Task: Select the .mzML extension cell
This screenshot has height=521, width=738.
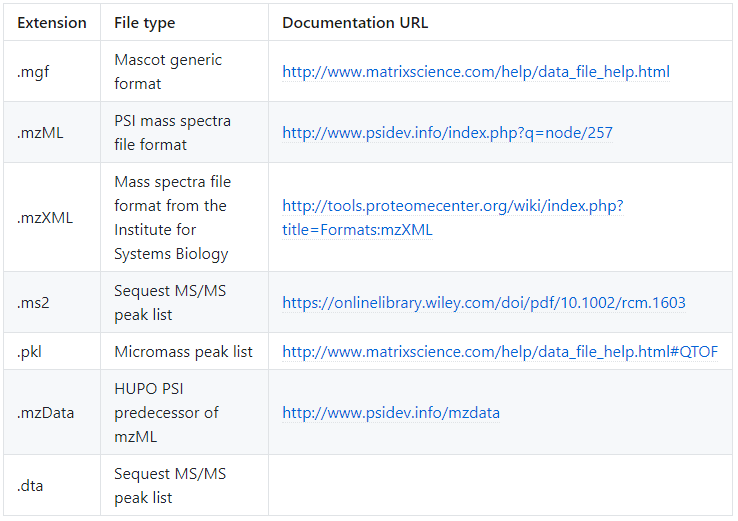Action: pyautogui.click(x=52, y=133)
